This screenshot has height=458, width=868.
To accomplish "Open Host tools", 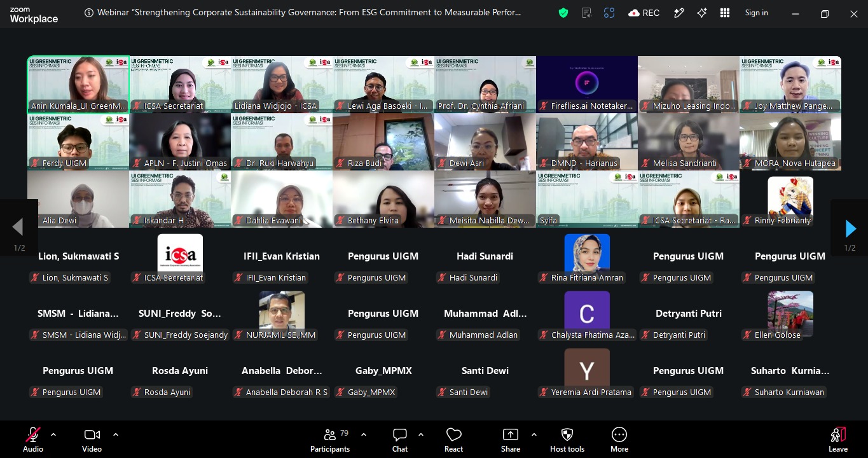I will (x=567, y=440).
